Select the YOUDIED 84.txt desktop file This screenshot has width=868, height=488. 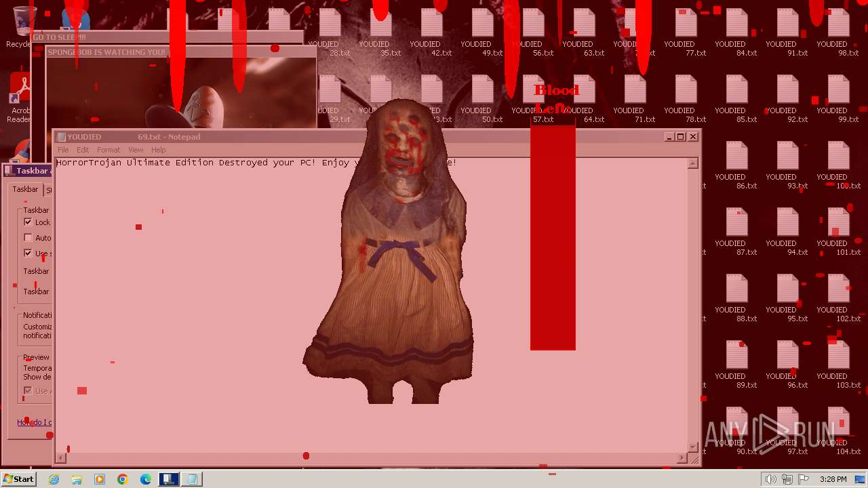736,33
